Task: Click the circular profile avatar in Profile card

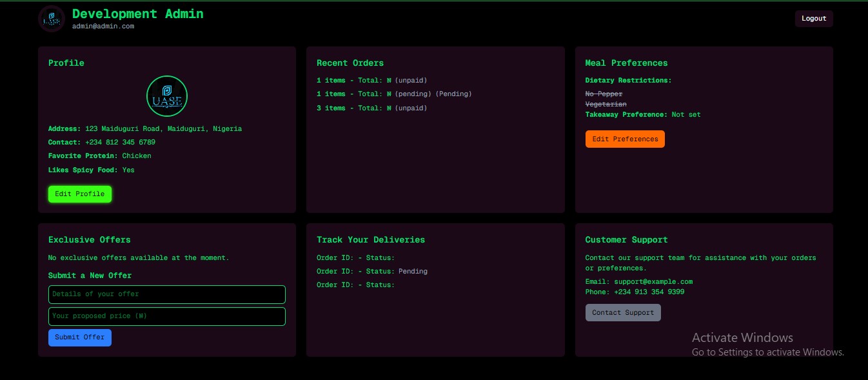Action: (x=166, y=96)
